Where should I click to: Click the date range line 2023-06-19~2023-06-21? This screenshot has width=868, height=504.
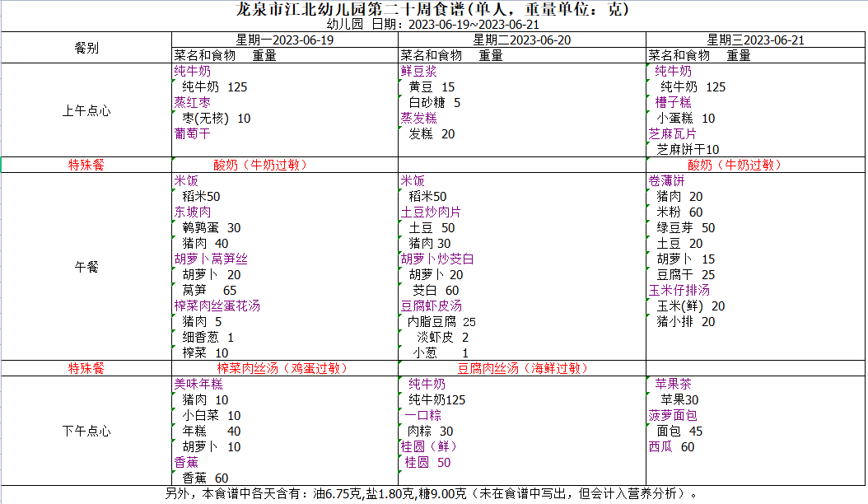pos(474,25)
